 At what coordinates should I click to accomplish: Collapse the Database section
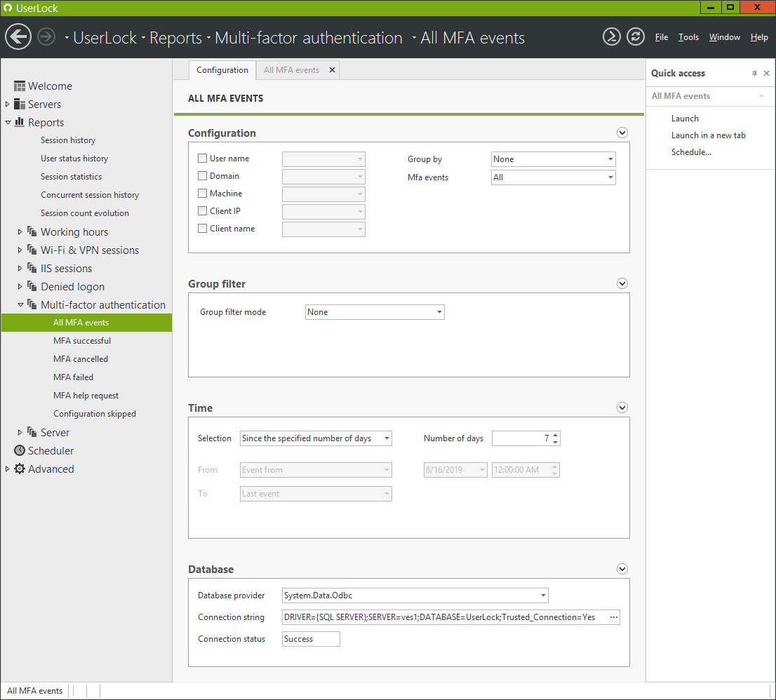tap(622, 569)
